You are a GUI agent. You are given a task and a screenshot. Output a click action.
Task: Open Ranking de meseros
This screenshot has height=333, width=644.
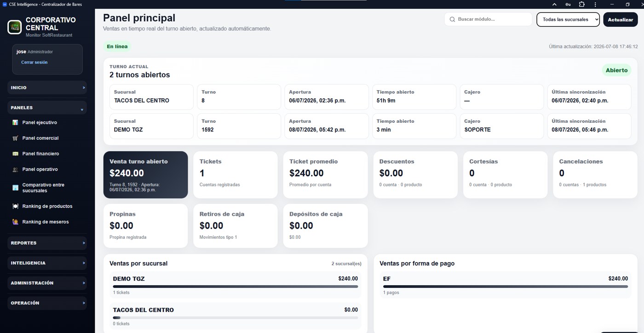pyautogui.click(x=46, y=222)
